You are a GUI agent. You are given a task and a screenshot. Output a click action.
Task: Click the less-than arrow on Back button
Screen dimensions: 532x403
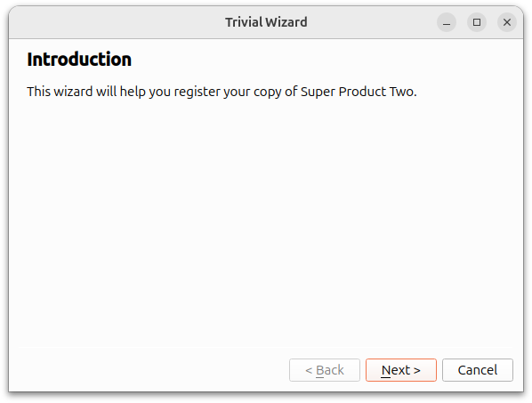309,370
